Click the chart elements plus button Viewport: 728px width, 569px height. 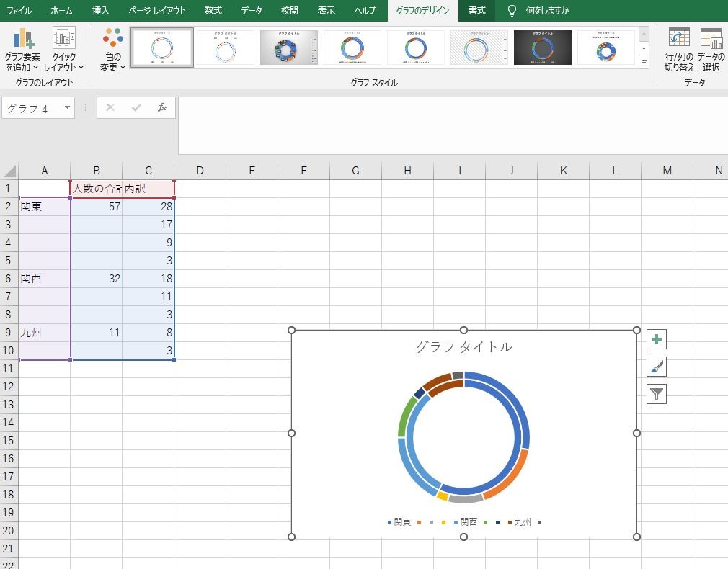pos(657,339)
